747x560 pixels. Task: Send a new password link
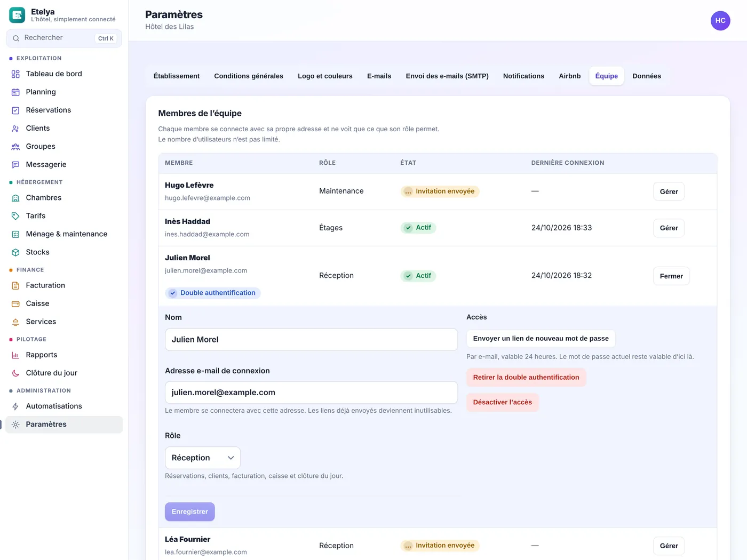[541, 339]
